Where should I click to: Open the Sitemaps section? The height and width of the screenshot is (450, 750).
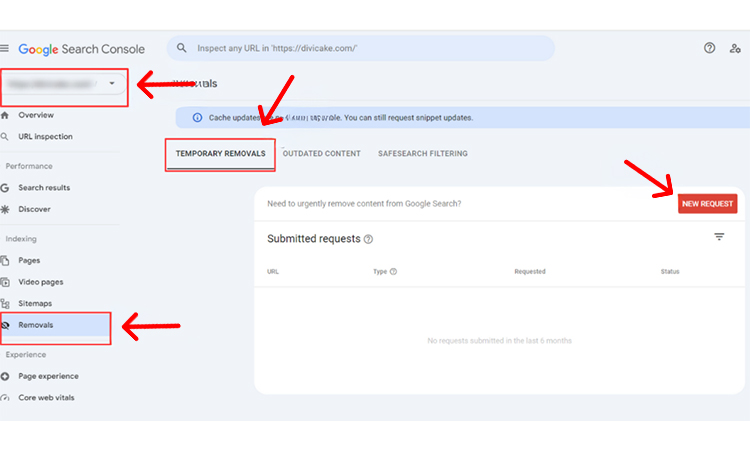click(35, 304)
